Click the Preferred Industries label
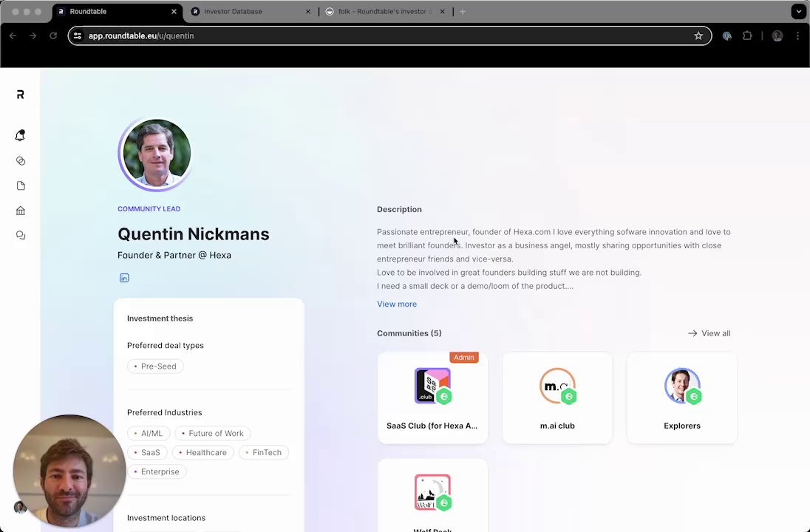 point(164,412)
